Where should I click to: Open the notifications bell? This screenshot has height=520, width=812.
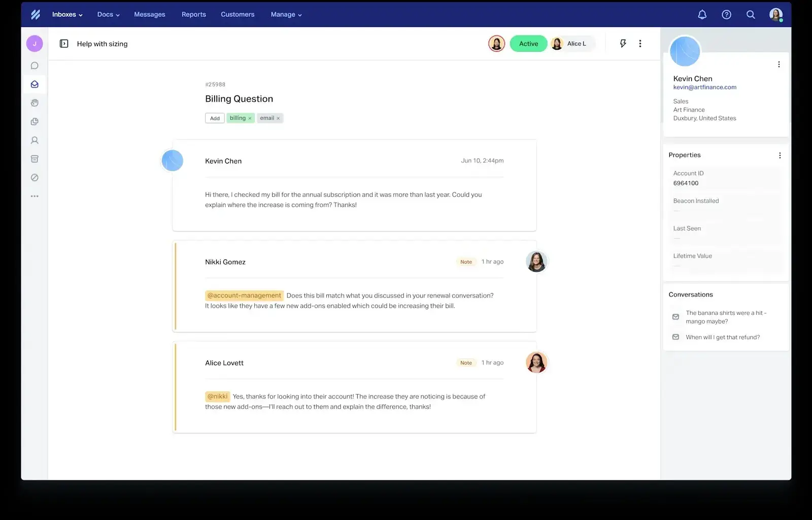(702, 15)
